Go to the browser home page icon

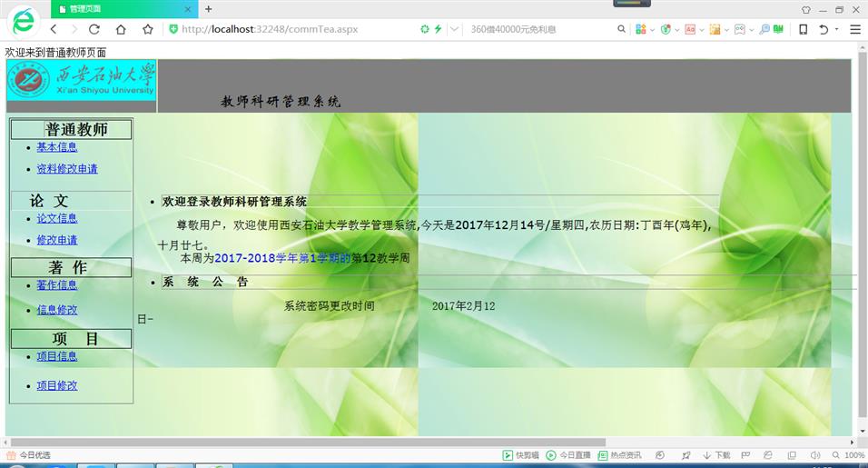click(120, 29)
